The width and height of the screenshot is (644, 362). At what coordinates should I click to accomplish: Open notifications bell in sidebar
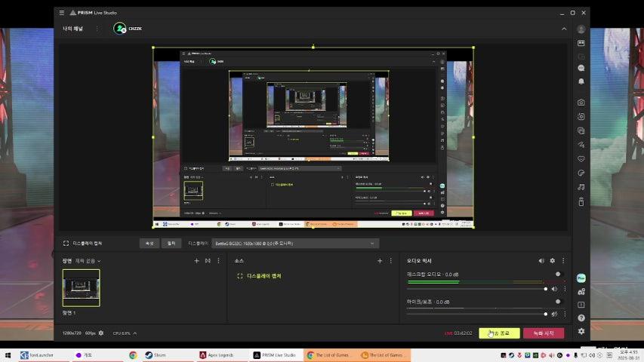pos(581,81)
